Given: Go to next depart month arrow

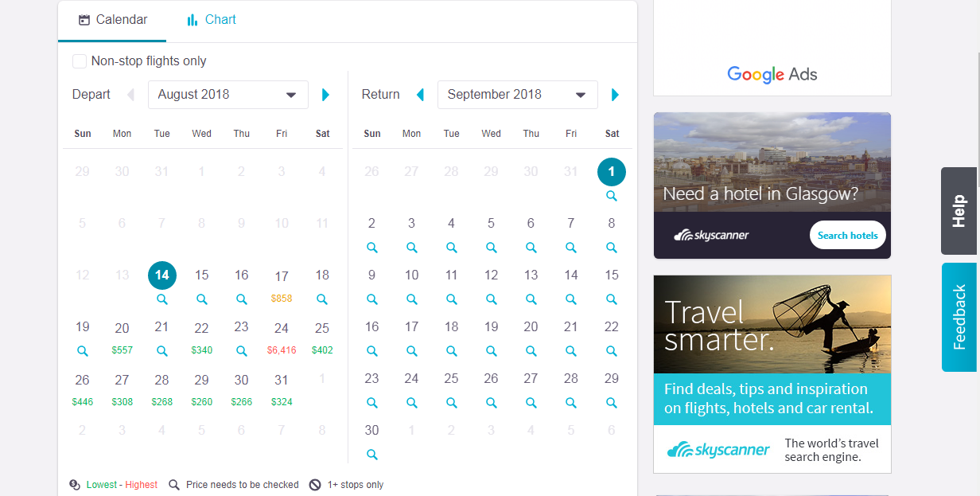Looking at the screenshot, I should (325, 95).
